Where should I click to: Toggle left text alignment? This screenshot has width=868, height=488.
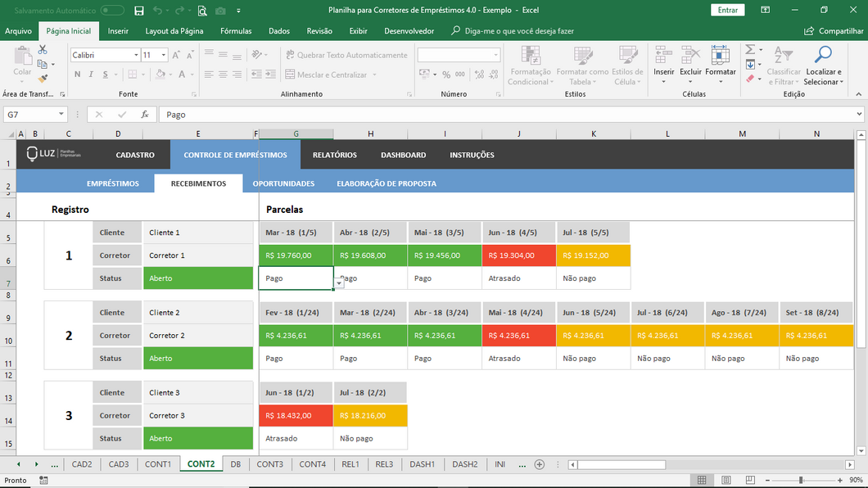click(209, 75)
